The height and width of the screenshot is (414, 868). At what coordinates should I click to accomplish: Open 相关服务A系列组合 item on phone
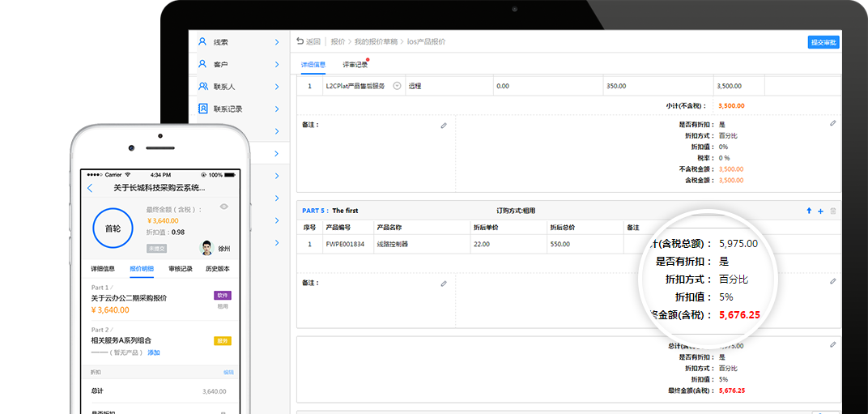[121, 340]
